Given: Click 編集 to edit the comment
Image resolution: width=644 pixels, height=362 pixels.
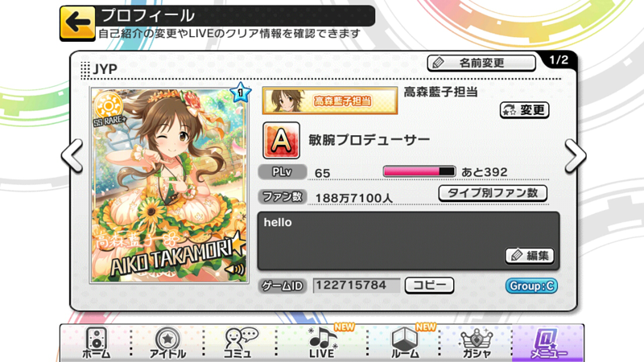Looking at the screenshot, I should [530, 256].
